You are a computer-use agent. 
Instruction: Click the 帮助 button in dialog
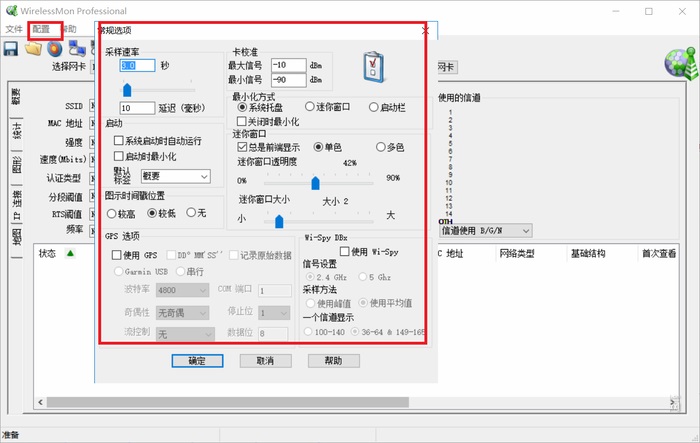333,361
